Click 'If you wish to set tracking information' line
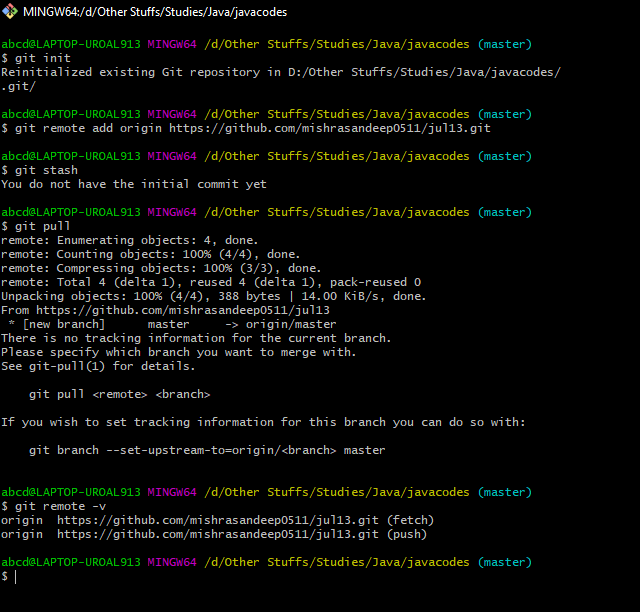The width and height of the screenshot is (640, 612). (x=263, y=422)
